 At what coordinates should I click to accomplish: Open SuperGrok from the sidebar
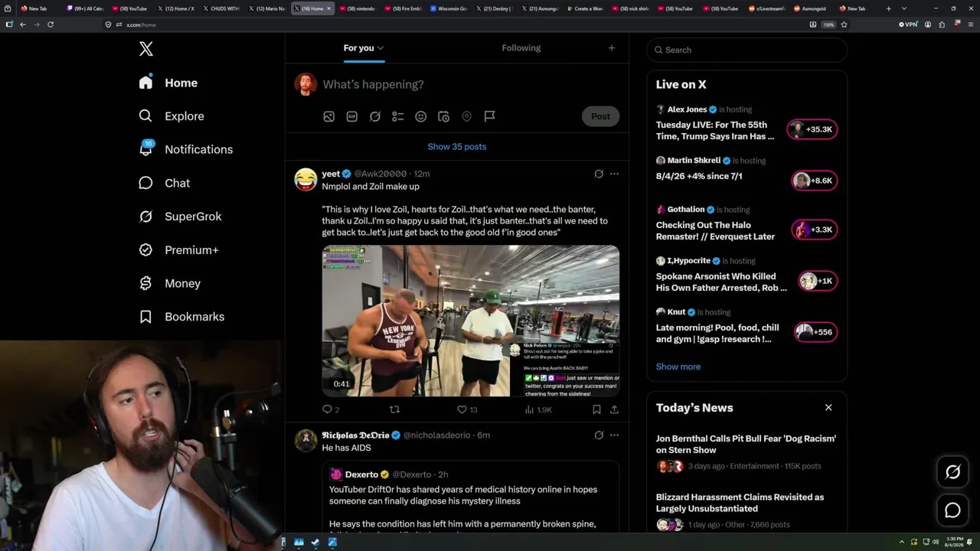(x=180, y=217)
